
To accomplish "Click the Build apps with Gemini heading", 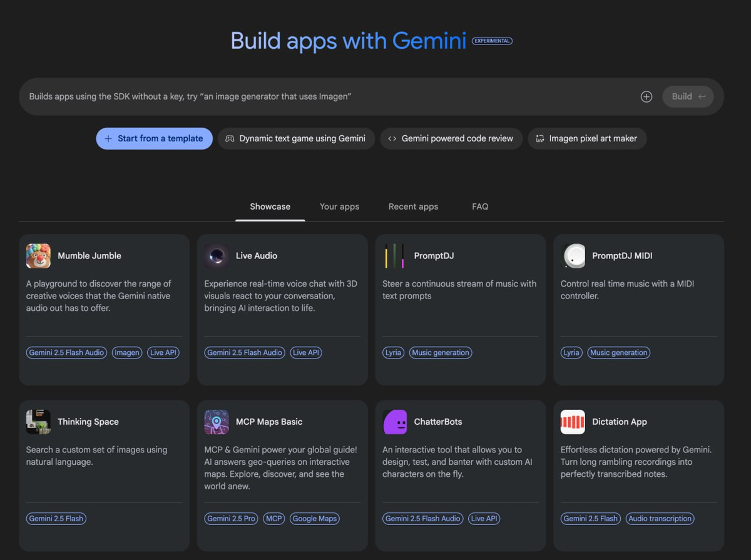I will 348,41.
